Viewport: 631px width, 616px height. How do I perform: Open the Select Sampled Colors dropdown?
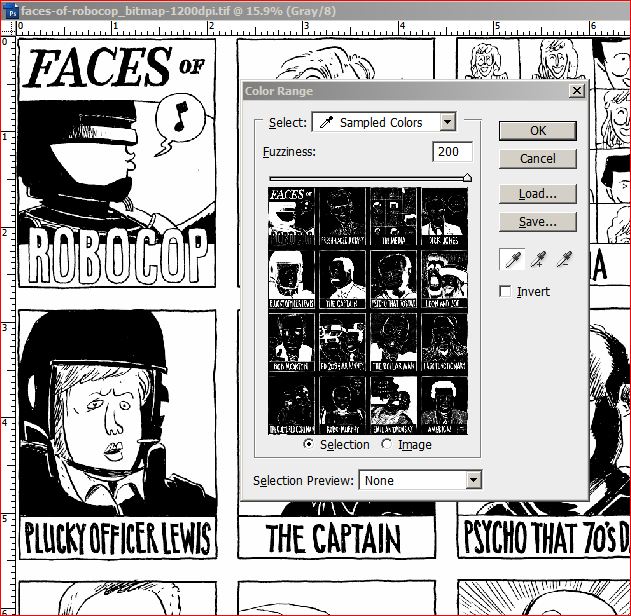coord(384,122)
